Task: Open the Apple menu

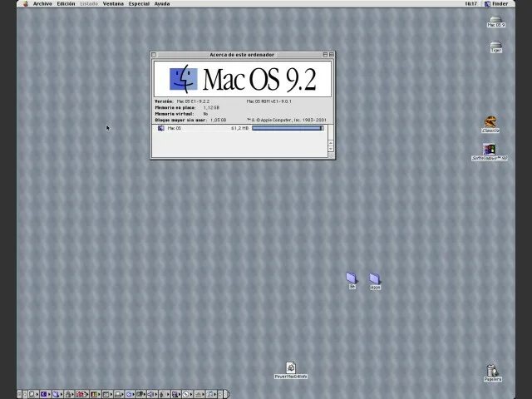Action: coord(26,3)
